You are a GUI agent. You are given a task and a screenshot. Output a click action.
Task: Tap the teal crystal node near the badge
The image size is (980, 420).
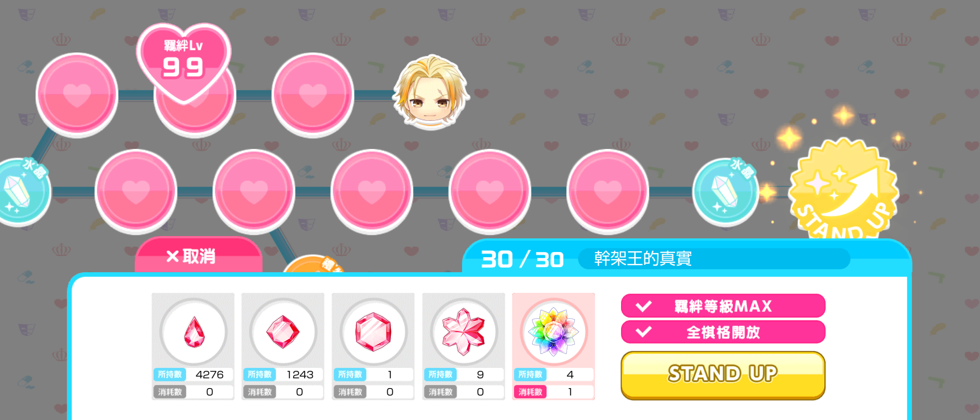(x=725, y=191)
